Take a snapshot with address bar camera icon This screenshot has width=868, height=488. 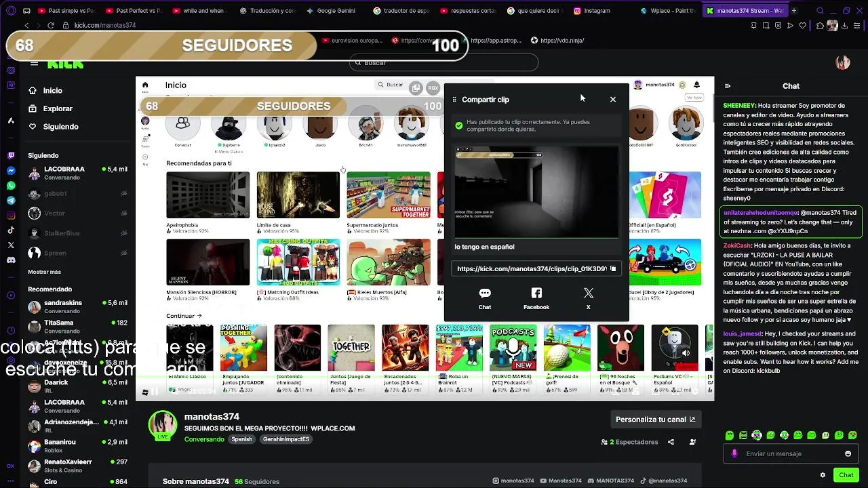[766, 26]
